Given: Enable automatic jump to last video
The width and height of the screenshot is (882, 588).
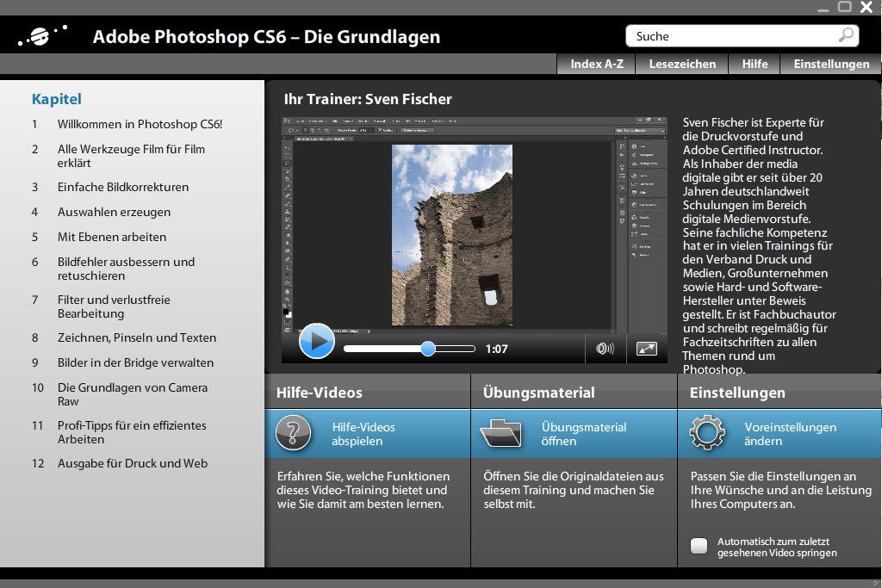Looking at the screenshot, I should [699, 546].
